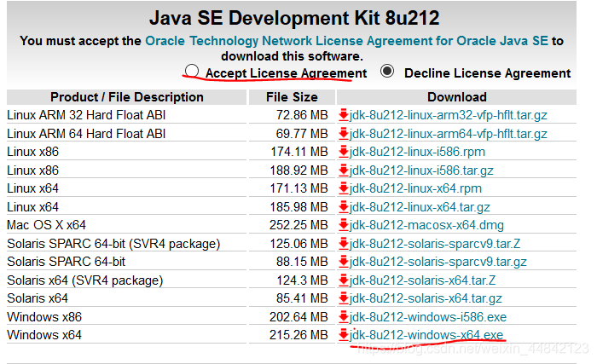Click the 202.64 MB file size cell
This screenshot has width=597, height=364.
pyautogui.click(x=298, y=317)
